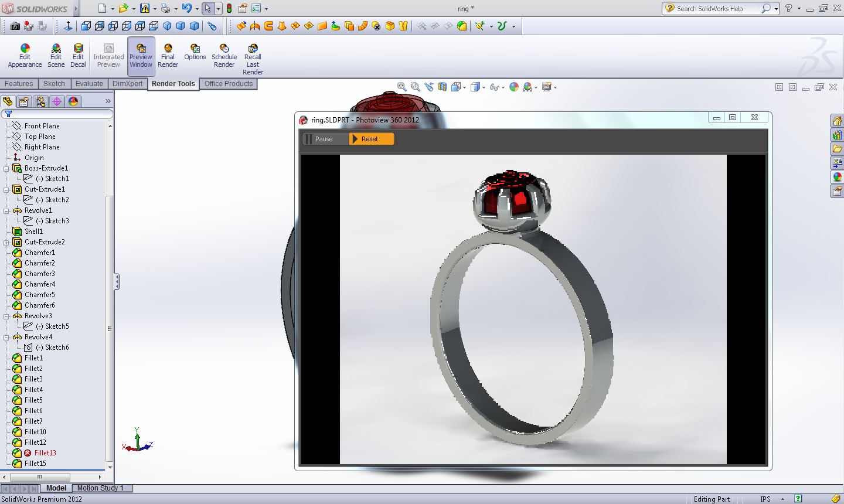Open the DisplayManager tab icon
Screen dimensions: 844x504
pos(73,101)
